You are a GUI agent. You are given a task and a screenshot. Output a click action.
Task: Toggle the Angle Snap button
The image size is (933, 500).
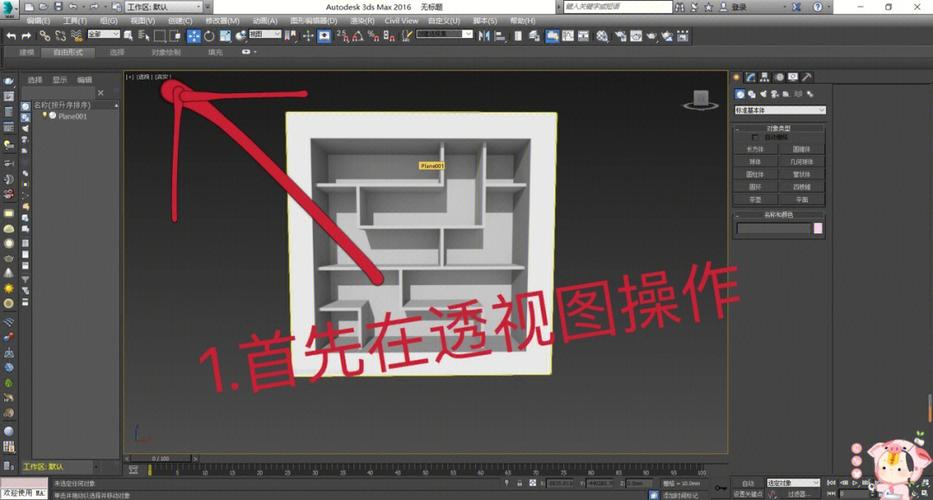click(358, 36)
